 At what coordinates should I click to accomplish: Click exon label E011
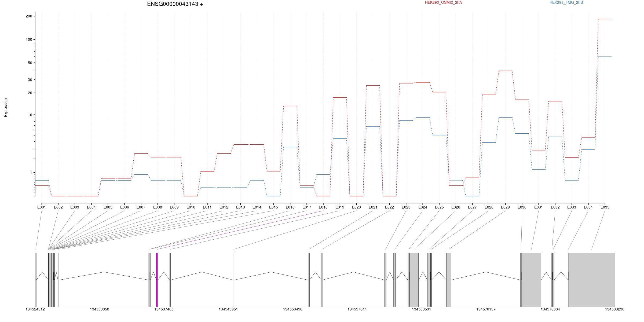coord(207,207)
